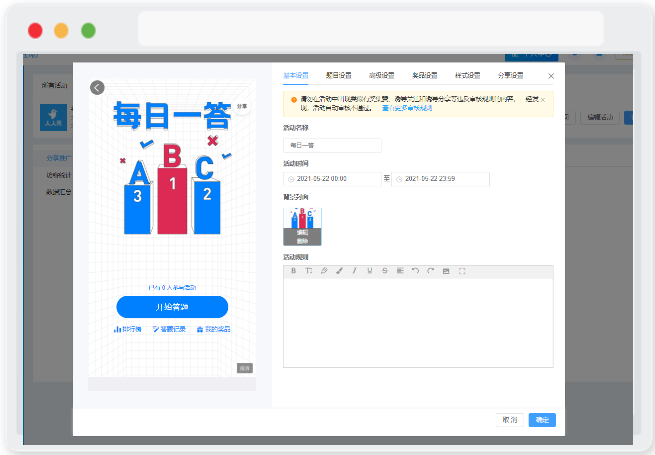
Task: Open the 排行榜 ranking link in preview
Action: tap(128, 329)
